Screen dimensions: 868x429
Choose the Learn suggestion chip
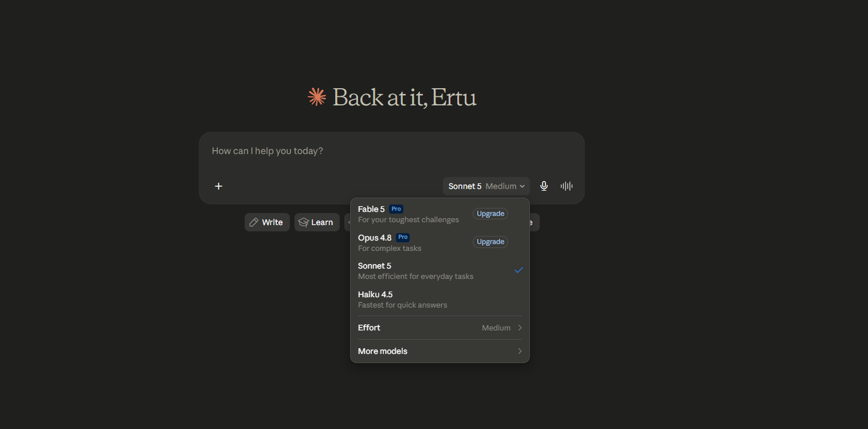pyautogui.click(x=317, y=222)
